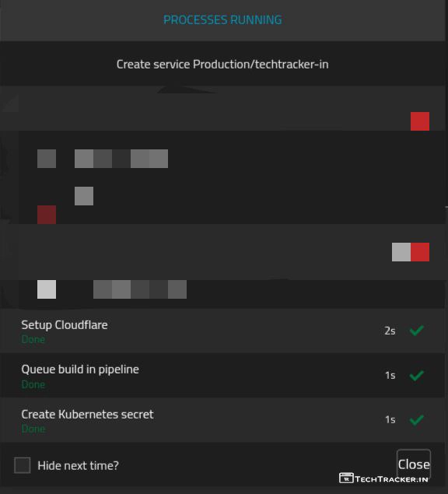Image resolution: width=448 pixels, height=494 pixels.
Task: Click the TechTracker.in watermark logo icon
Action: (x=346, y=478)
